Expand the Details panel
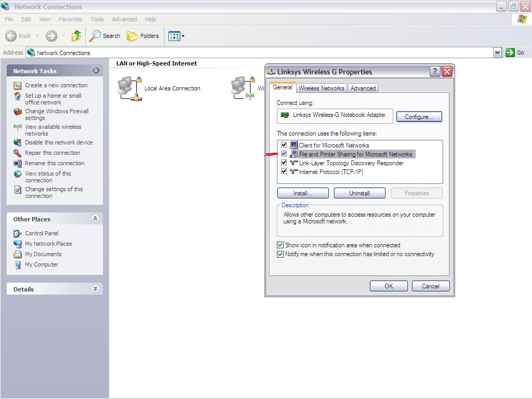This screenshot has height=399, width=532. click(x=96, y=289)
